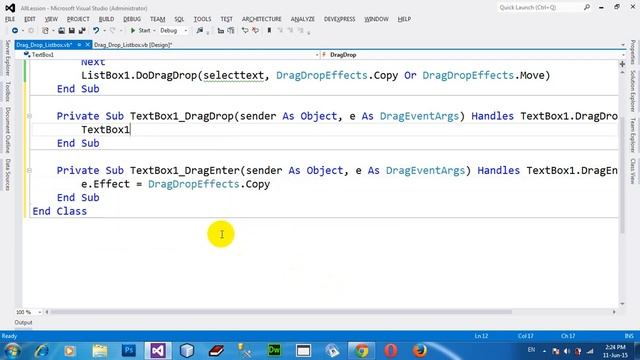Click the green Start debugging arrow
Image resolution: width=640 pixels, height=360 pixels.
click(x=133, y=31)
